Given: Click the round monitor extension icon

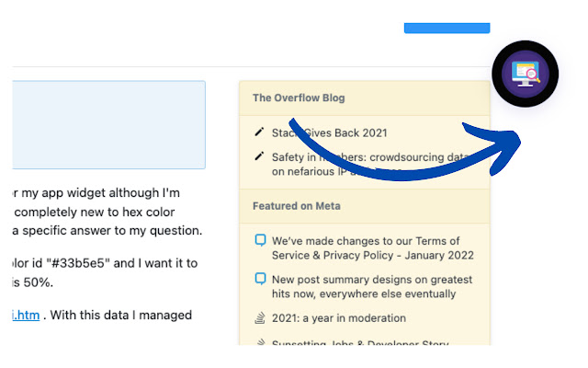Looking at the screenshot, I should point(526,75).
